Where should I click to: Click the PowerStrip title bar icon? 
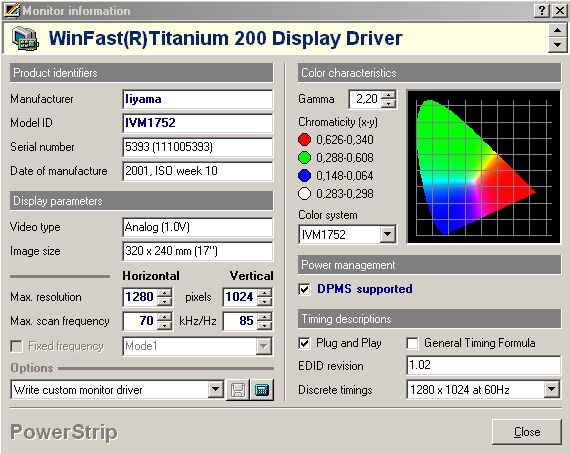click(12, 10)
